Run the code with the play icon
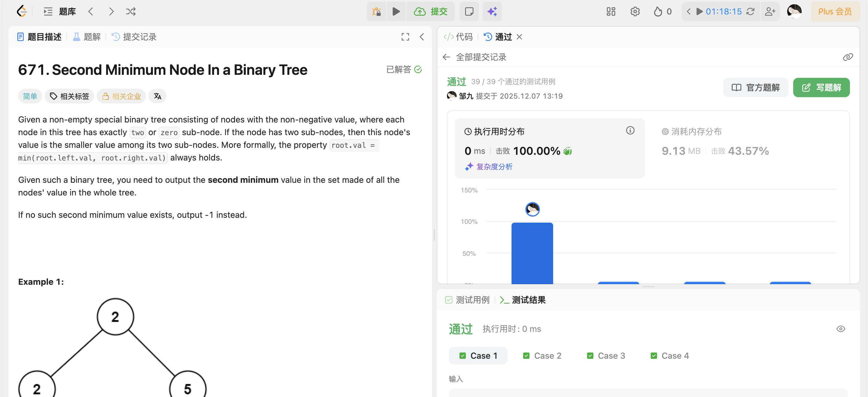The height and width of the screenshot is (397, 868). [396, 11]
